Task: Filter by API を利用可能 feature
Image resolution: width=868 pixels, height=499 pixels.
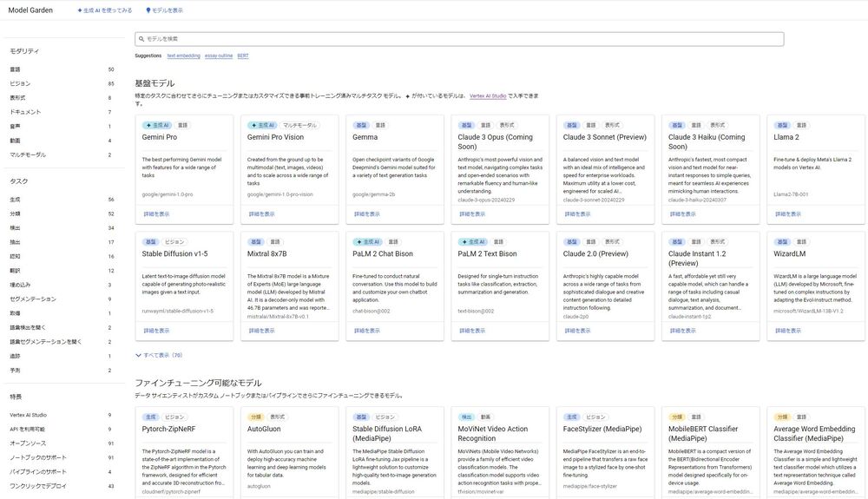Action: point(62,430)
